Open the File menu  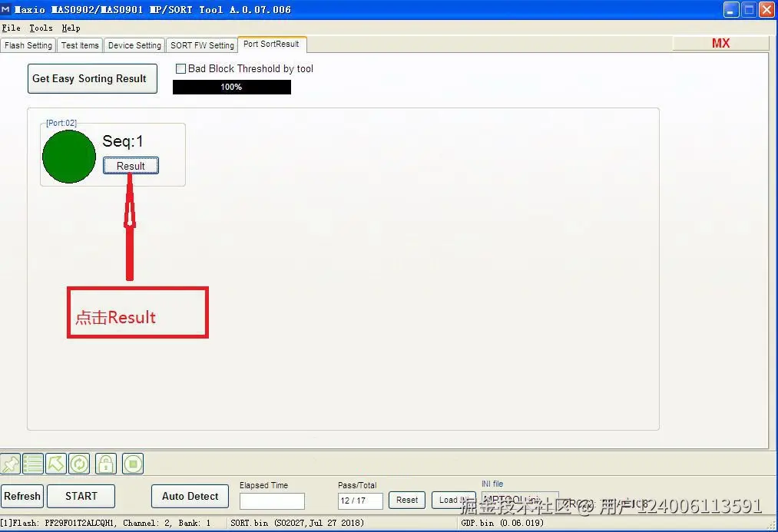pyautogui.click(x=11, y=28)
